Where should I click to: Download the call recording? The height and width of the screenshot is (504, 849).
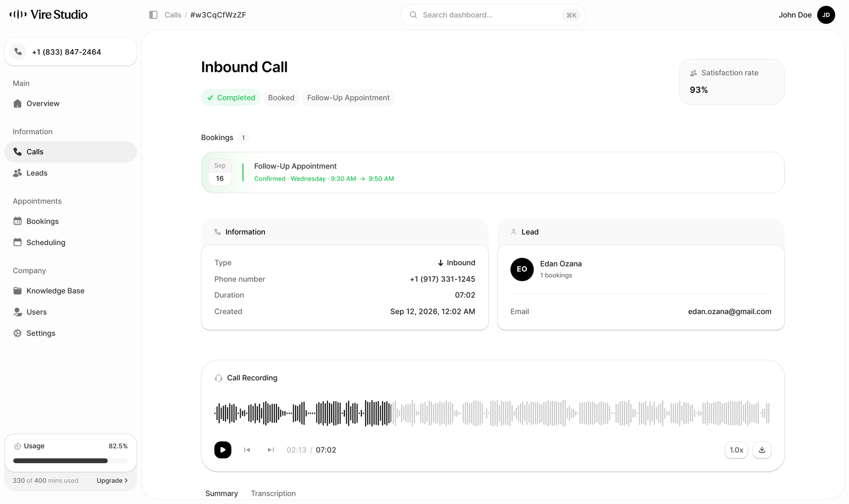pos(761,450)
